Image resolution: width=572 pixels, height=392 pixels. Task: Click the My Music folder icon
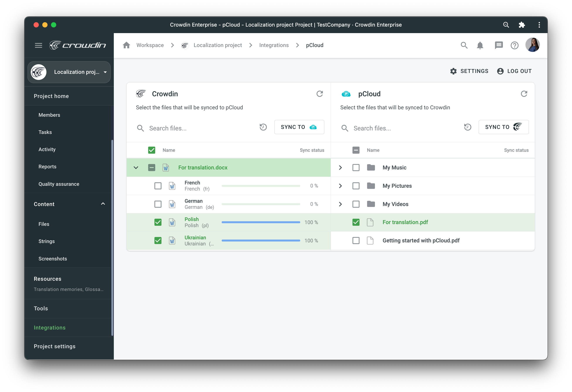tap(371, 167)
